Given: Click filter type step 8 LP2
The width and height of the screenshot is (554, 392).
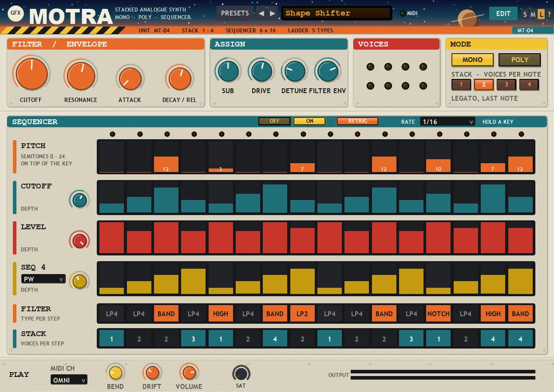Looking at the screenshot, I should click(x=302, y=314).
